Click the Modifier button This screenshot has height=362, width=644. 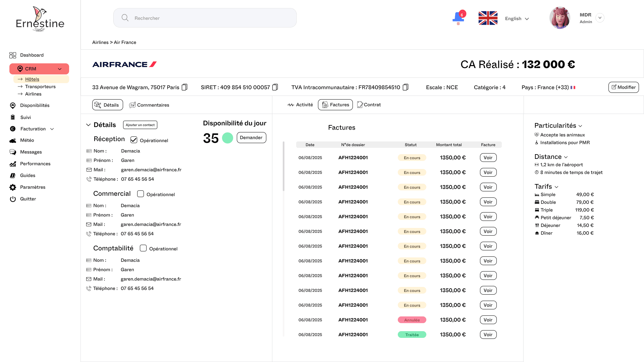click(x=623, y=87)
